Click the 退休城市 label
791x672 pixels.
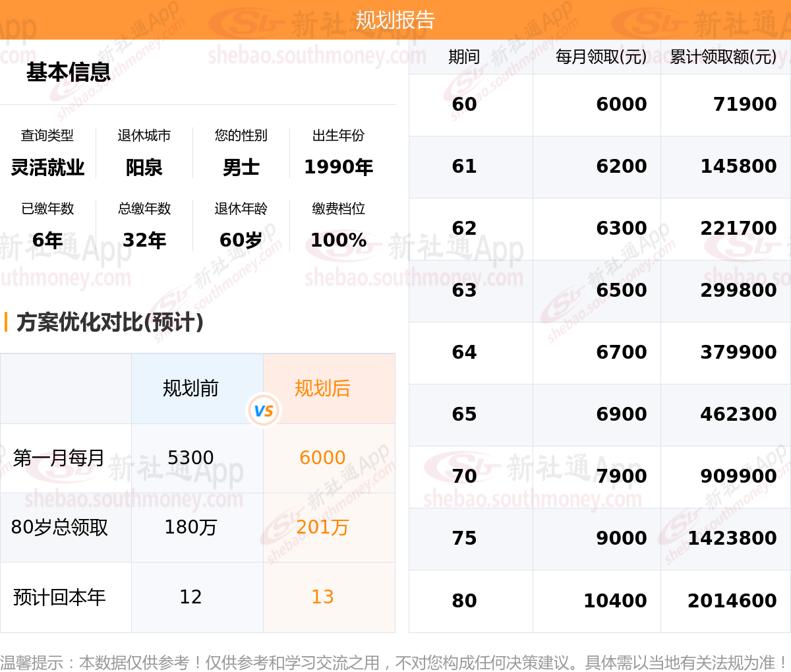point(144,135)
